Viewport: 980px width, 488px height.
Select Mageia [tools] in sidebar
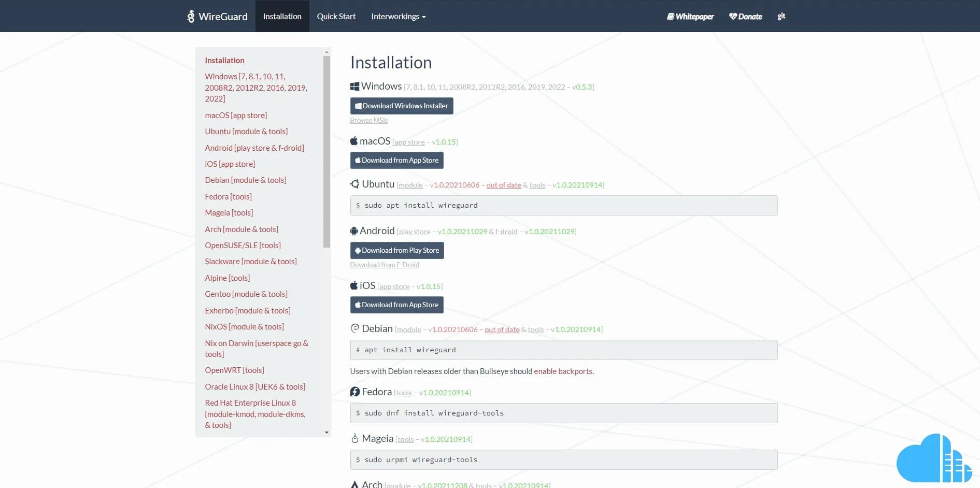coord(229,213)
